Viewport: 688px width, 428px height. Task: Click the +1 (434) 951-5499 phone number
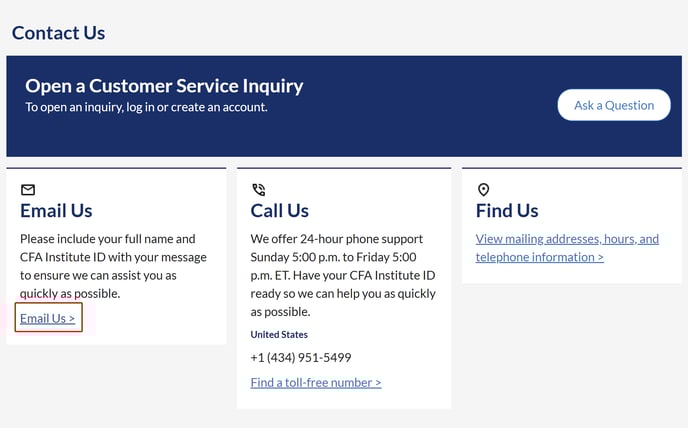coord(301,357)
